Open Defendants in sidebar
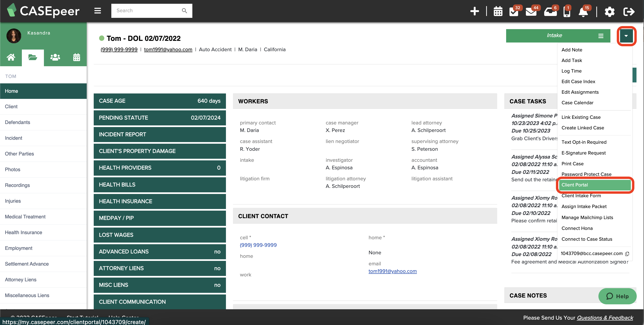 (43, 122)
